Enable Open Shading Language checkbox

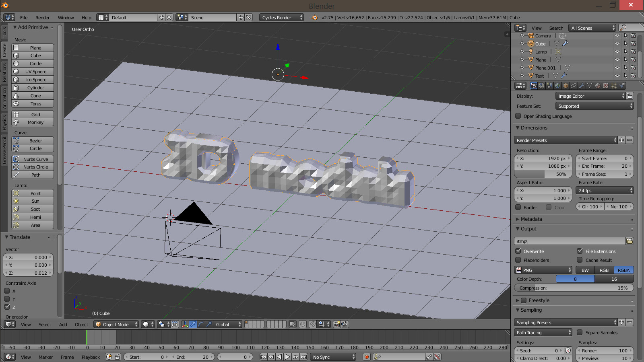point(518,116)
